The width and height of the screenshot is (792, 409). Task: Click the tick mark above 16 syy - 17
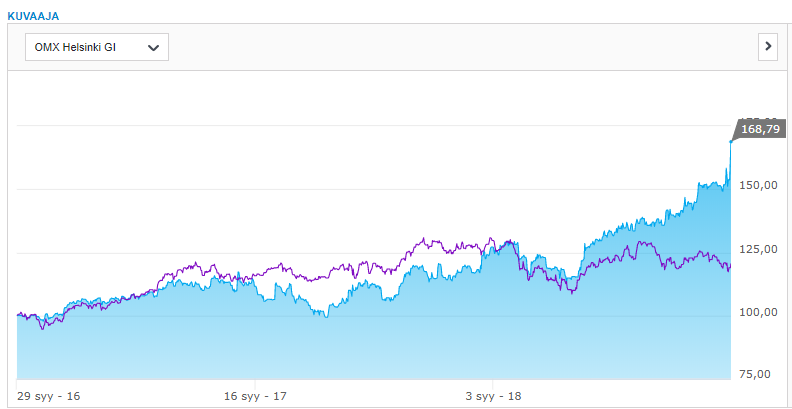256,383
